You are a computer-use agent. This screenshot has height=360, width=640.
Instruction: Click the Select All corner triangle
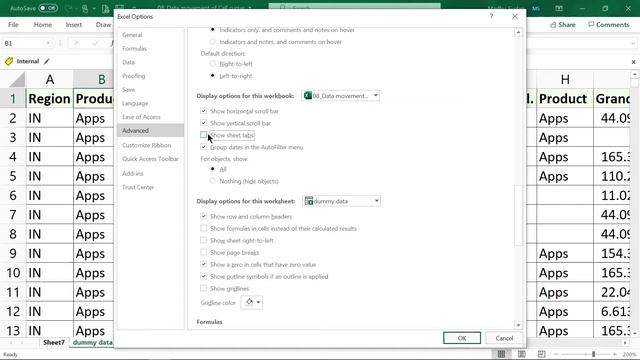pos(16,79)
